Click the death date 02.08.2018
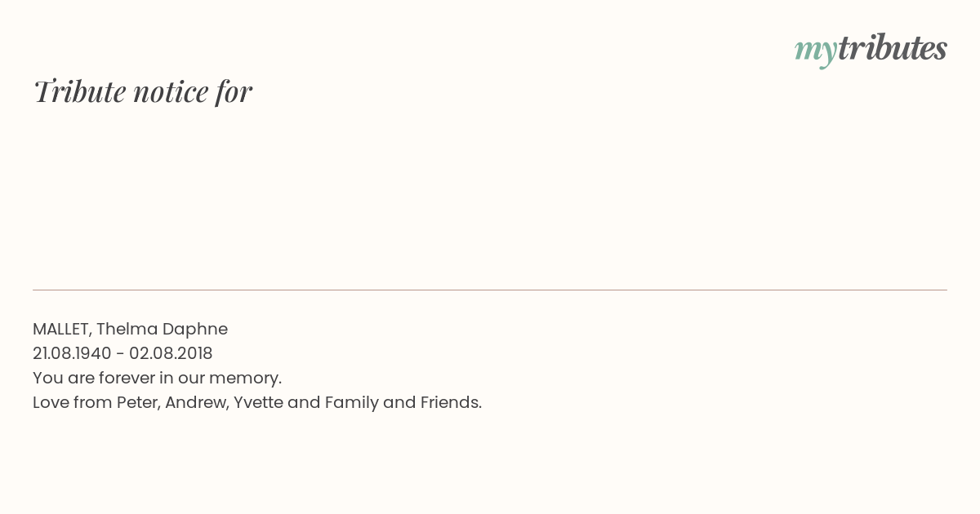The width and height of the screenshot is (980, 514). tap(171, 353)
